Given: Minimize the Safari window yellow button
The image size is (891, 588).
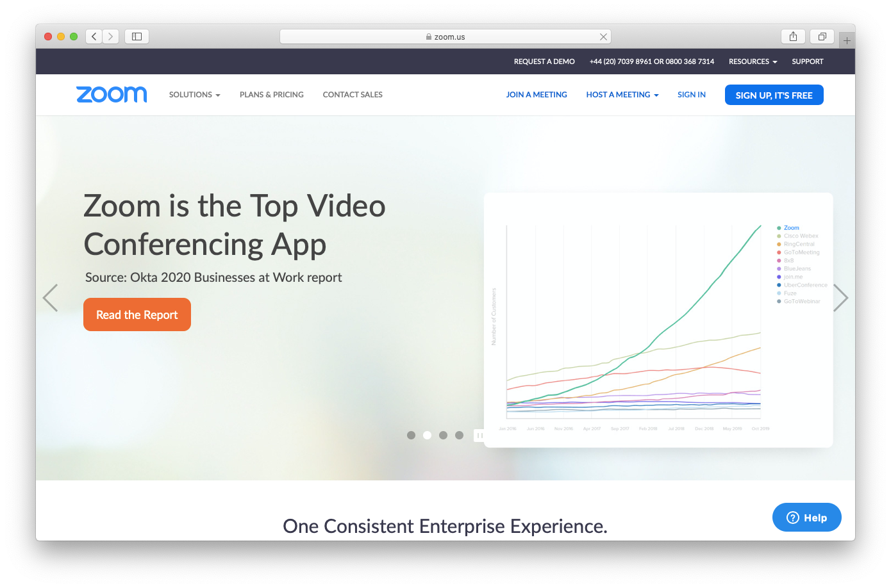Looking at the screenshot, I should 61,37.
